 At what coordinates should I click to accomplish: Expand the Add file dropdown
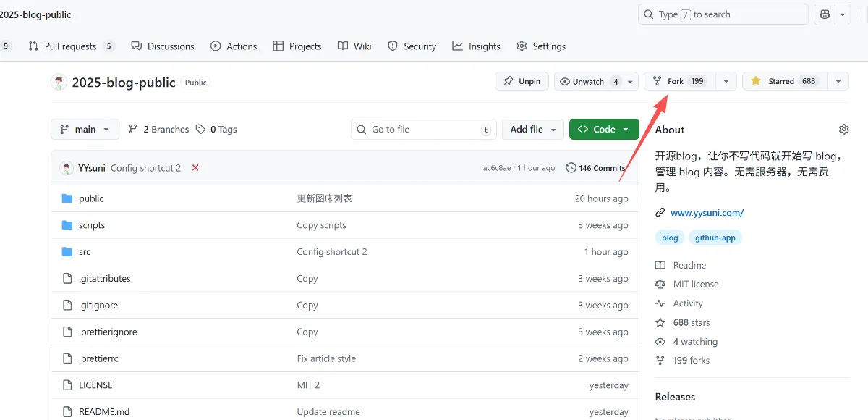pyautogui.click(x=533, y=130)
